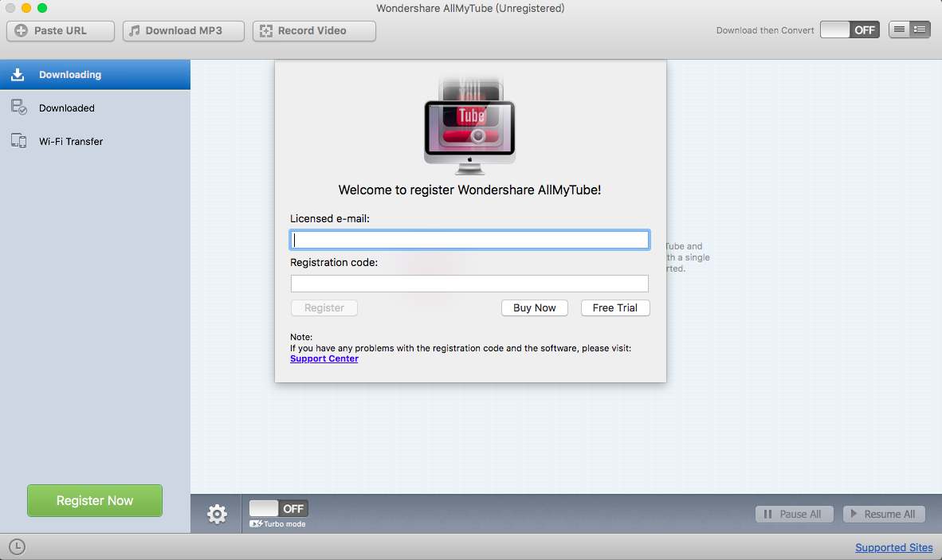
Task: Maximize the window with the green button
Action: 42,8
